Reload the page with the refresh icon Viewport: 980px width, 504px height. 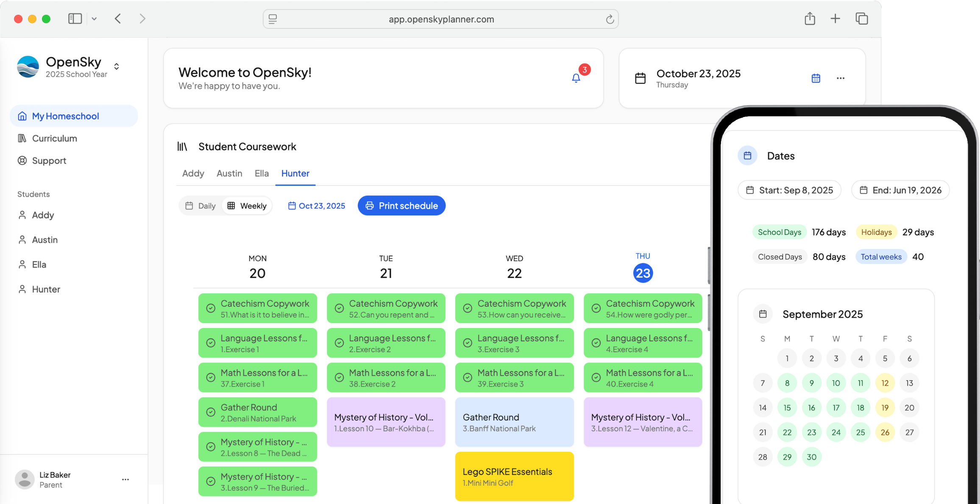click(x=610, y=19)
